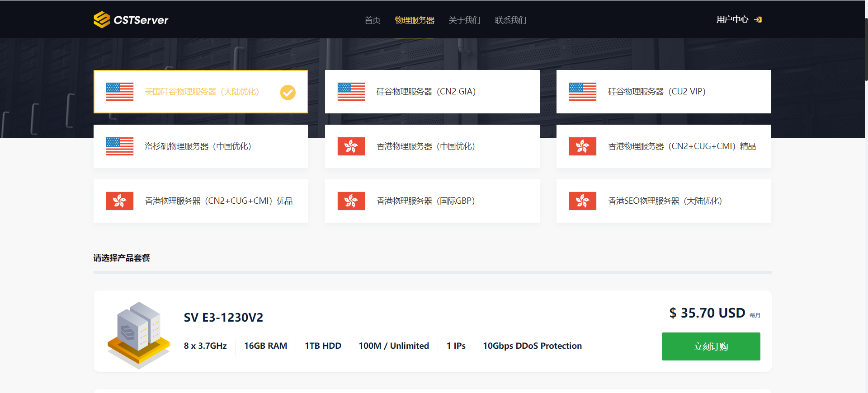Click US flag on CN2 GIA card
The image size is (868, 393).
[x=351, y=92]
